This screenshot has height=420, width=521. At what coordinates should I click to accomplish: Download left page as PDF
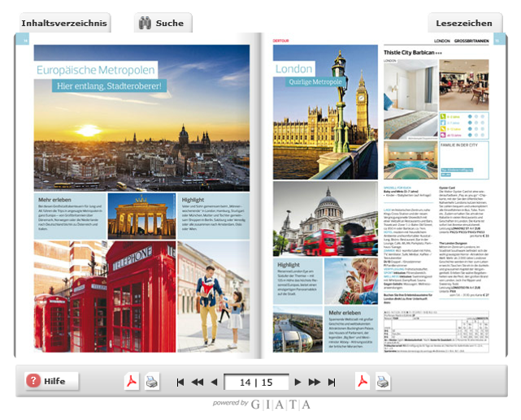[x=132, y=382]
